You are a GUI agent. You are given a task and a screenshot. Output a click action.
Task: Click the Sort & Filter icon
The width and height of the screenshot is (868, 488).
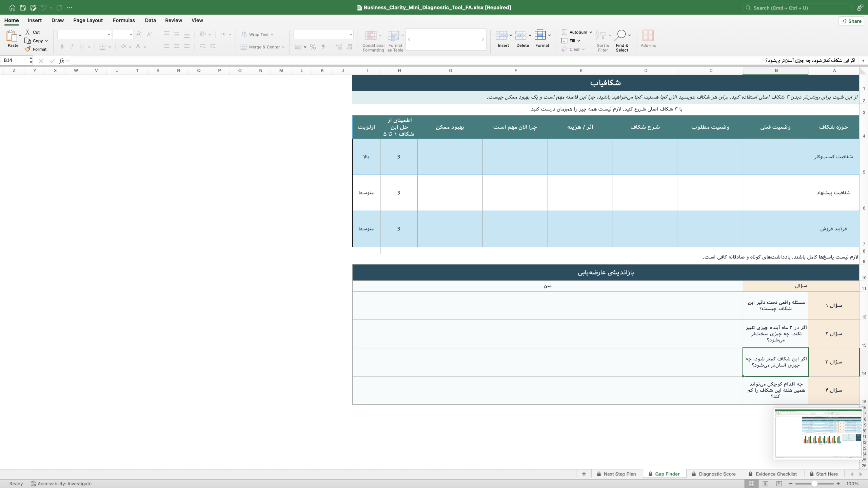click(600, 35)
